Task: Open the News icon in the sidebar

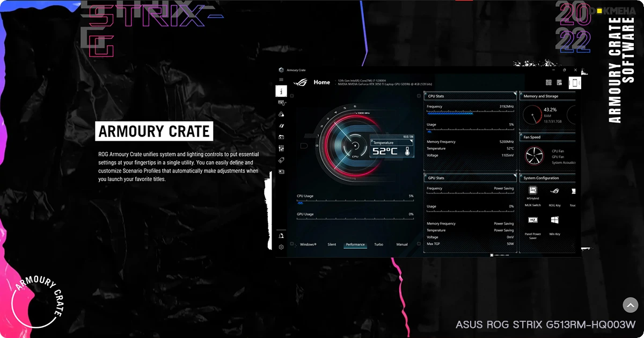Action: (x=281, y=171)
